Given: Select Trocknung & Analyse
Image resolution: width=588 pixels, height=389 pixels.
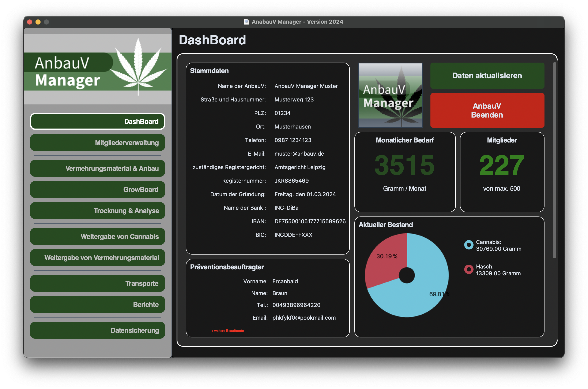Looking at the screenshot, I should 98,211.
